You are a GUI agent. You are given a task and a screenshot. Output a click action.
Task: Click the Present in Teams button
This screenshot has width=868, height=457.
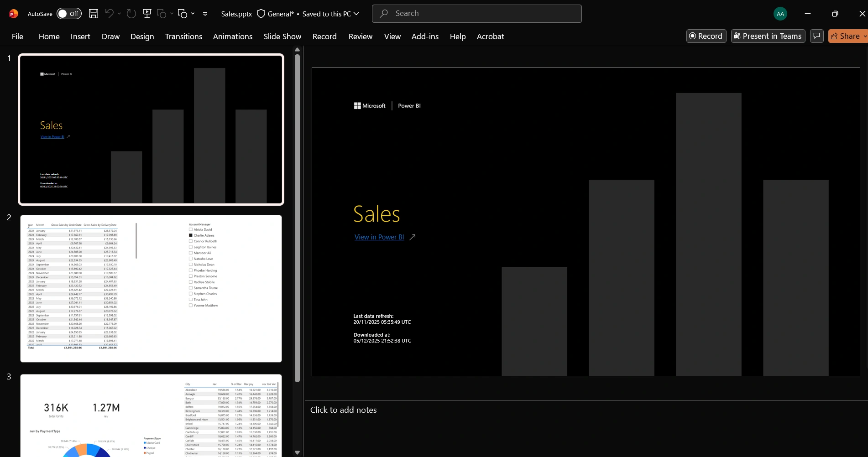point(768,36)
